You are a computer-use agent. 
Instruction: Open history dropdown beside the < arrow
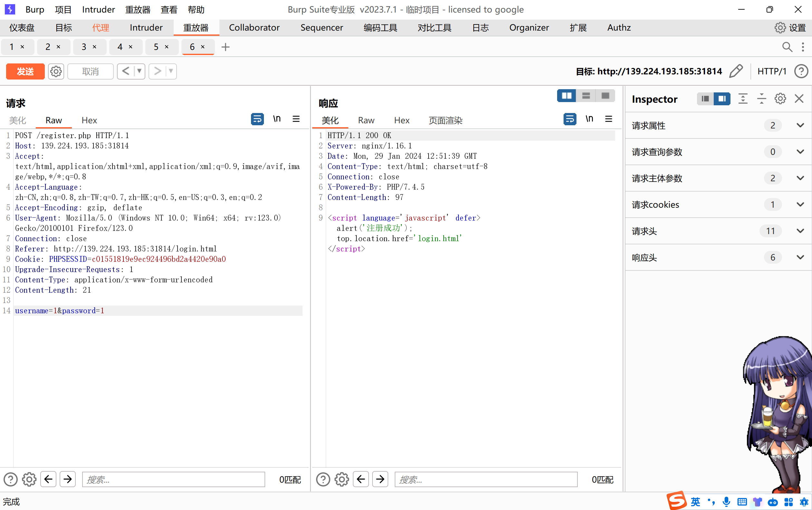(x=139, y=71)
